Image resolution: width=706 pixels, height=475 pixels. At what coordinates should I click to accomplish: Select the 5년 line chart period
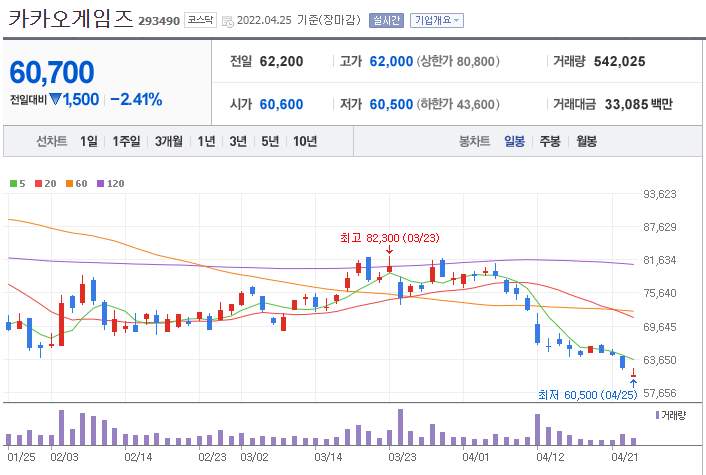pyautogui.click(x=270, y=141)
